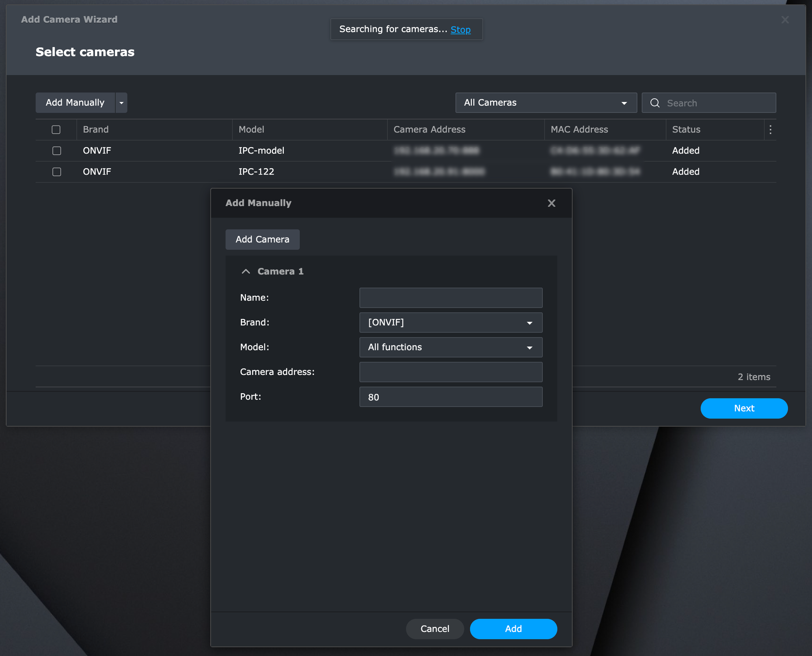Toggle the select-all checkbox in the header

tap(56, 130)
